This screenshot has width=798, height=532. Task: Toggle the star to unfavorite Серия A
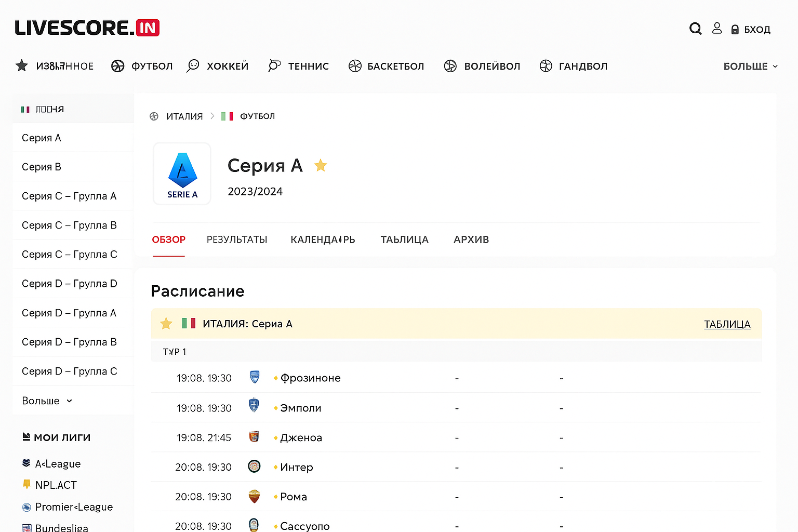(x=321, y=165)
